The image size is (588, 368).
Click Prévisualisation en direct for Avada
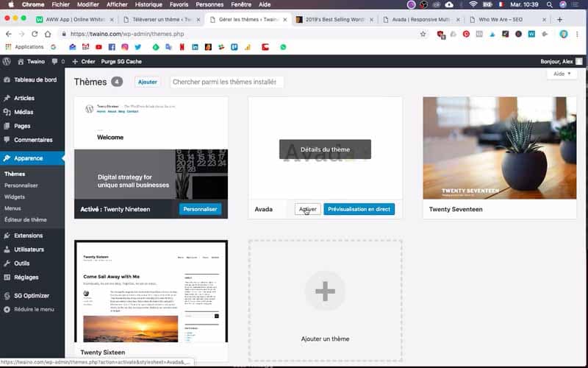(359, 209)
